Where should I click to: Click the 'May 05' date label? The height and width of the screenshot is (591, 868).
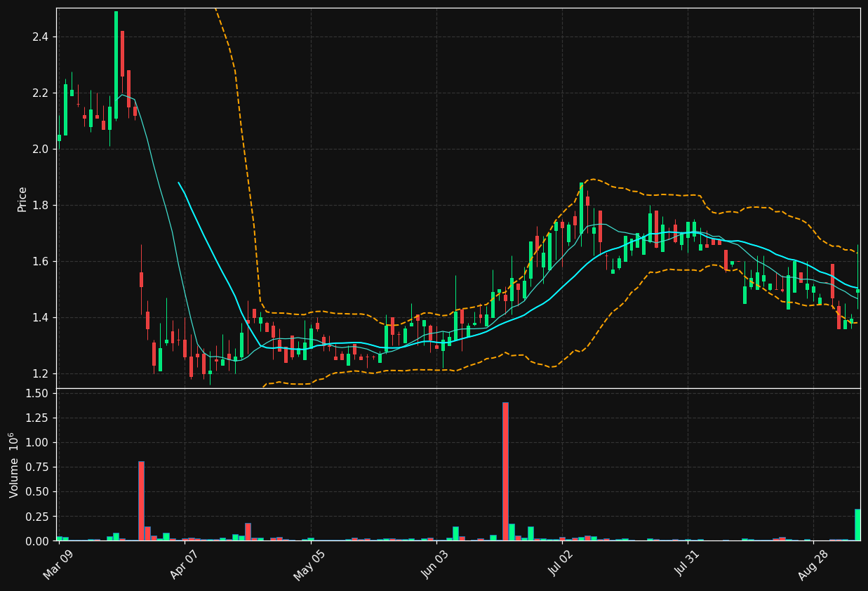[x=309, y=566]
